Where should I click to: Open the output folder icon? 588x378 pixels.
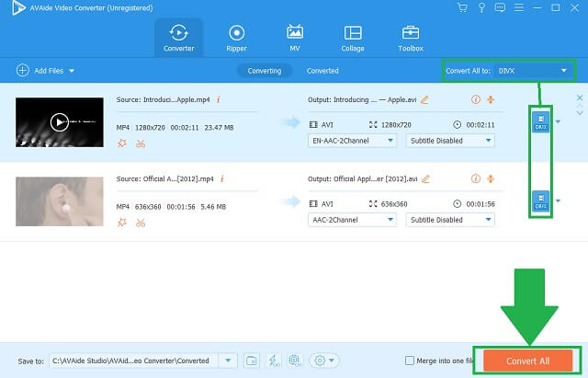tap(251, 361)
